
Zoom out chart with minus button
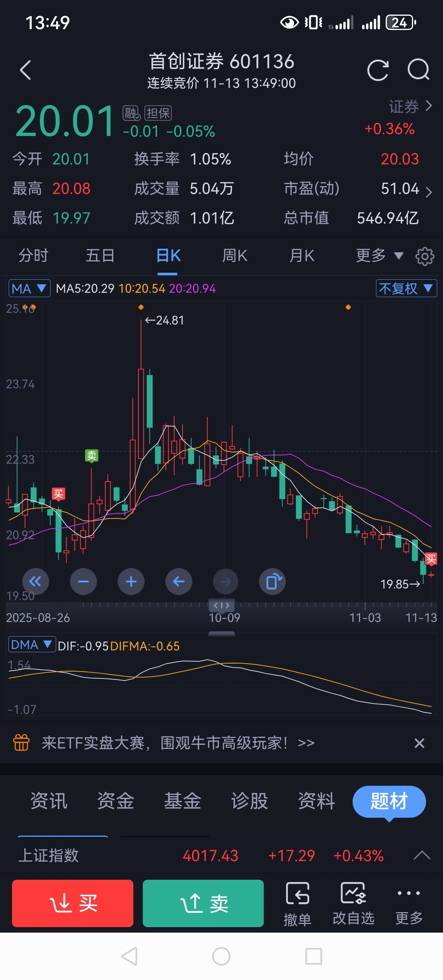[x=83, y=581]
